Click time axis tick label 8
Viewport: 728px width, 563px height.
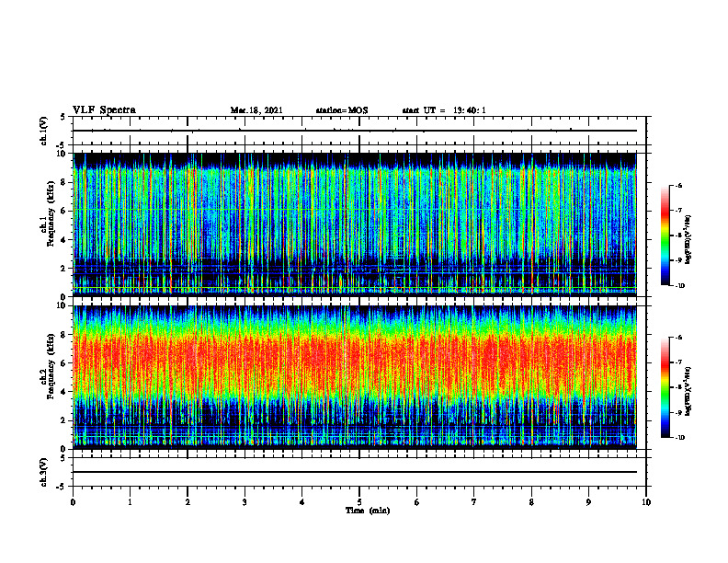pyautogui.click(x=531, y=502)
